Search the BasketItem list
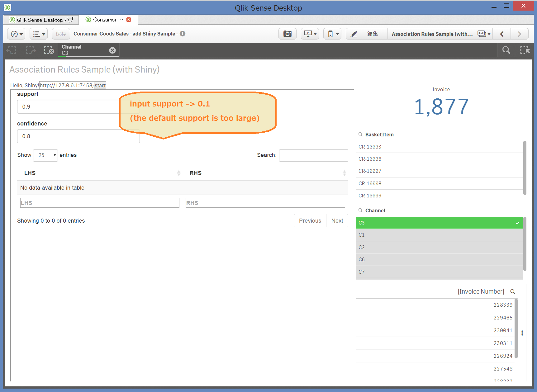The width and height of the screenshot is (537, 392). [x=360, y=135]
